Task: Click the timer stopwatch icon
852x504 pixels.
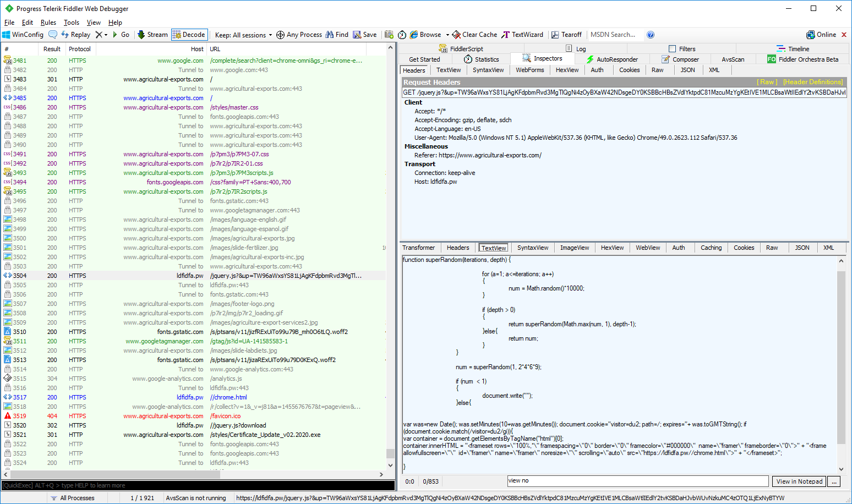Action: click(x=402, y=35)
